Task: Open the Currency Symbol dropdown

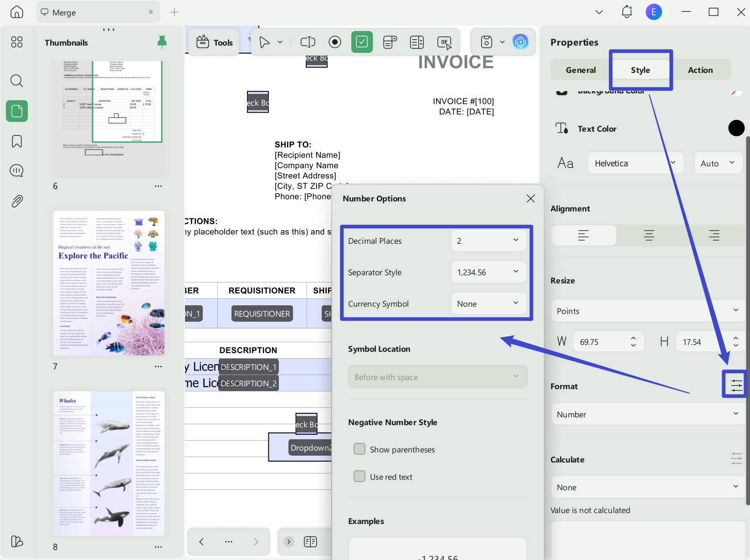Action: [x=489, y=303]
